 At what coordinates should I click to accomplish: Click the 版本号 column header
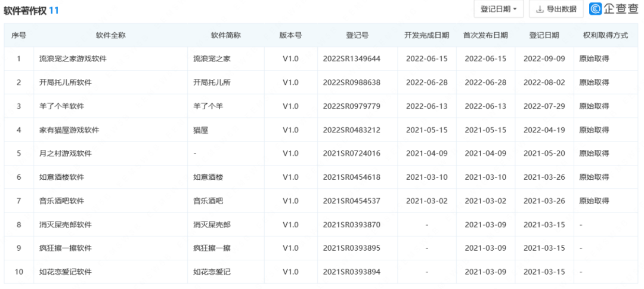pyautogui.click(x=291, y=35)
